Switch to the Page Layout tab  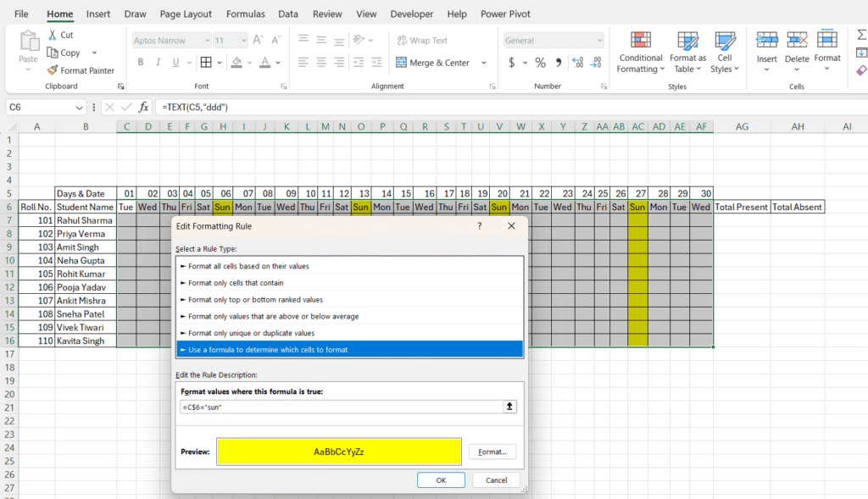(x=186, y=14)
